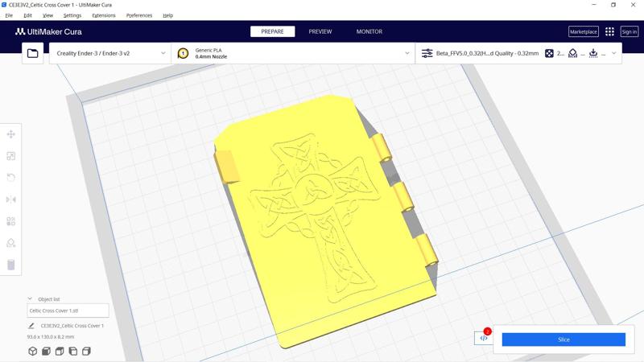Screen dimensions: 644x362
Task: Select the Mirror tool in the sidebar
Action: tap(11, 200)
